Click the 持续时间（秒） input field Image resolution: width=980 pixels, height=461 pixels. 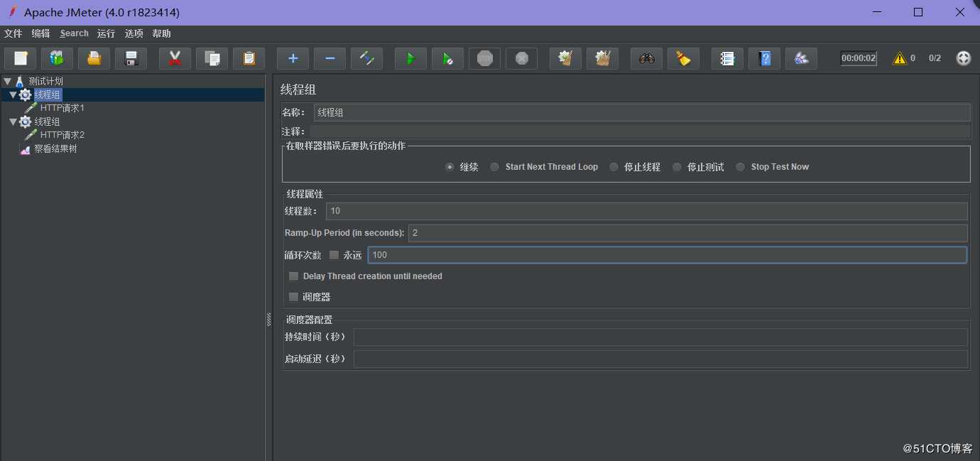(x=660, y=337)
